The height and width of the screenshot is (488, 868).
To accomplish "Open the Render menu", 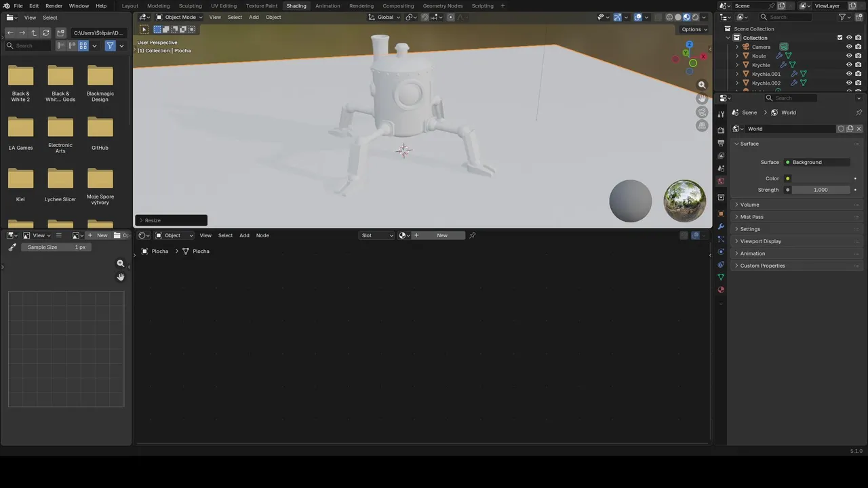I will click(54, 5).
